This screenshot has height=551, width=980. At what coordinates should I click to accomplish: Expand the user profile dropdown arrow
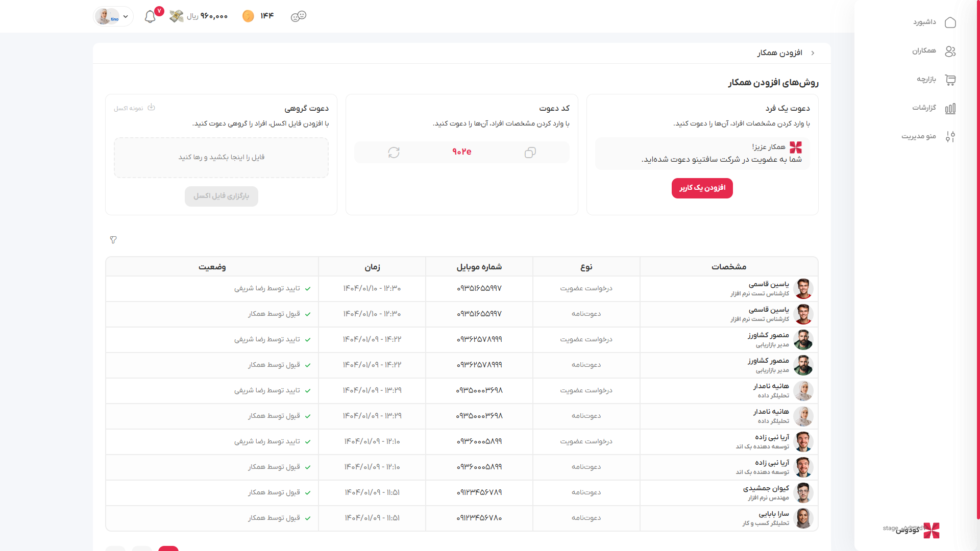pyautogui.click(x=126, y=16)
